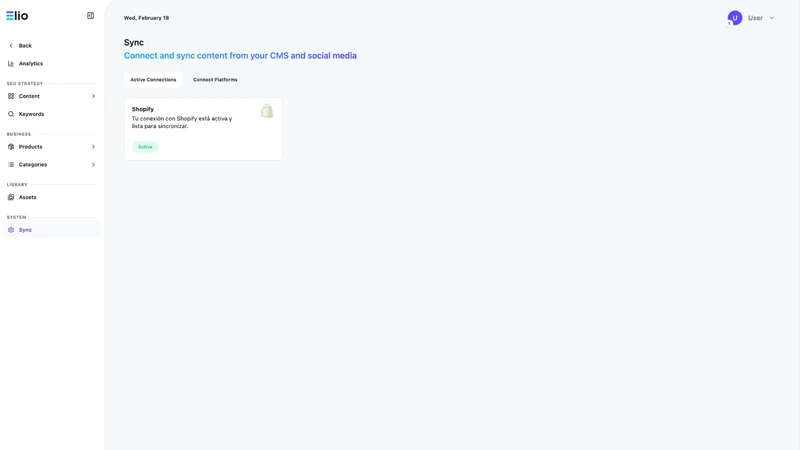Click the Shopify connection description text
Image resolution: width=800 pixels, height=450 pixels.
182,122
